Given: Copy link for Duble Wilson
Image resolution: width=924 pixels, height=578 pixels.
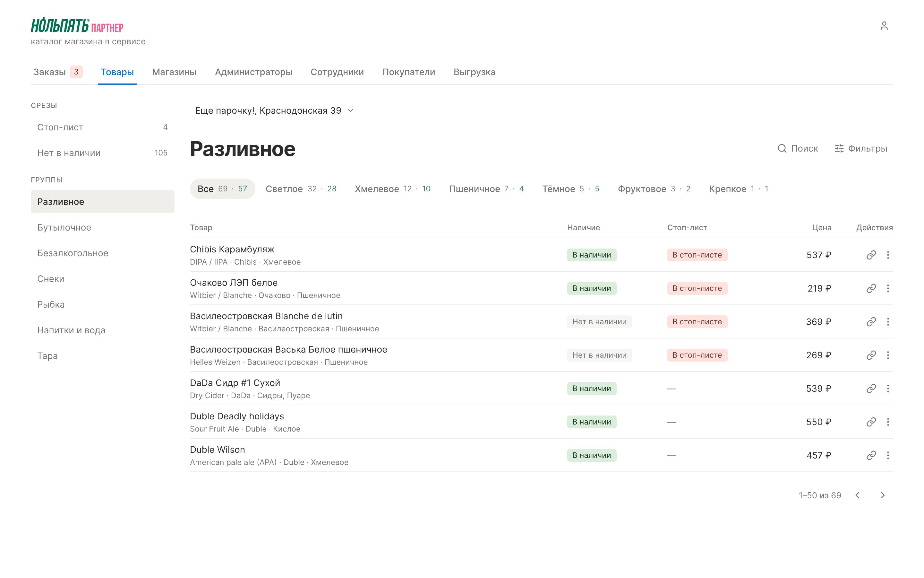Looking at the screenshot, I should click(871, 455).
